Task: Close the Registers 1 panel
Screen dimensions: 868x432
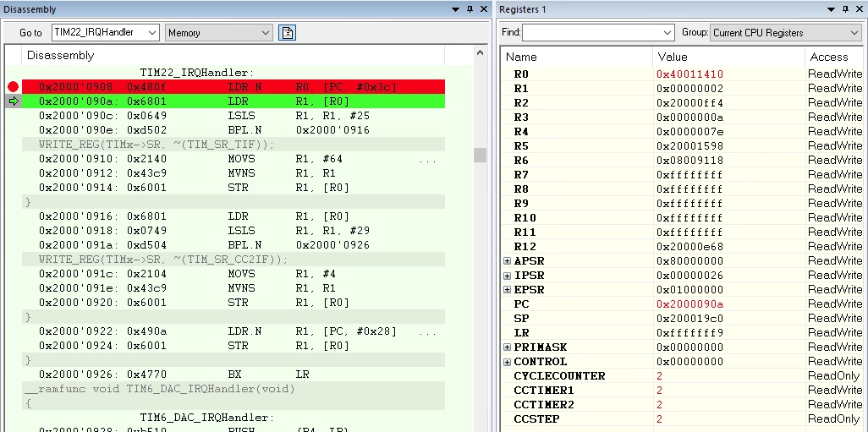Action: click(860, 8)
